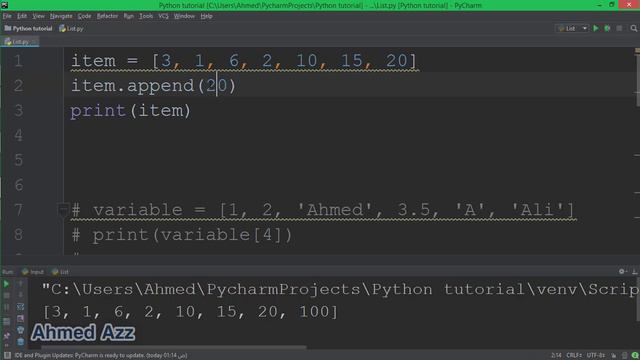Change UTF-8 file encoding in status bar

click(596, 356)
